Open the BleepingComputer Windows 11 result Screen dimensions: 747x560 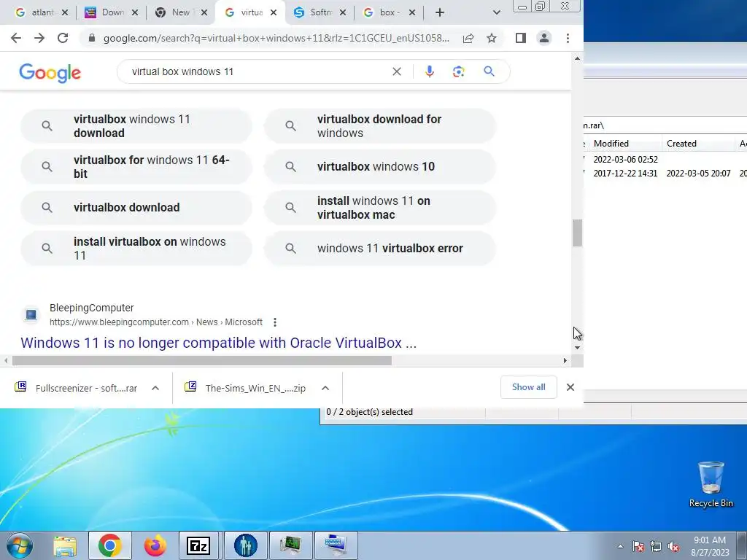[218, 343]
